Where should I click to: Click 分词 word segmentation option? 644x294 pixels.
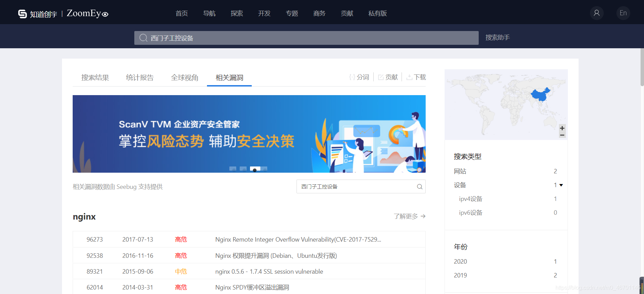pyautogui.click(x=359, y=77)
